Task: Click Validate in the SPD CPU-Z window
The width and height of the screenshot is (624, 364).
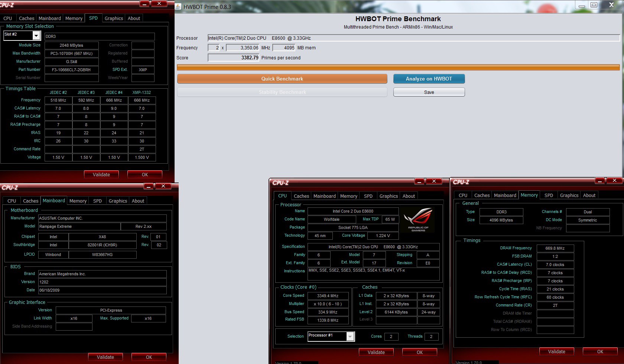Action: click(101, 174)
